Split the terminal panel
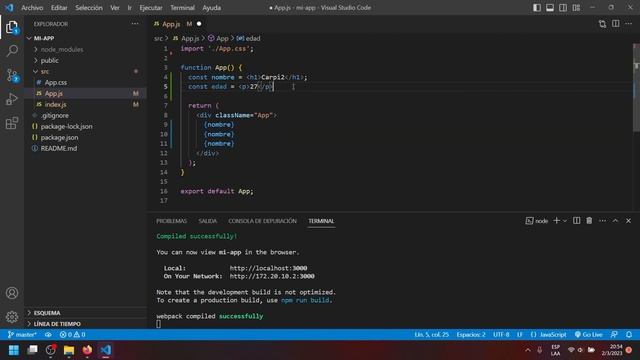Screen dimensions: 640x360 click(576, 220)
